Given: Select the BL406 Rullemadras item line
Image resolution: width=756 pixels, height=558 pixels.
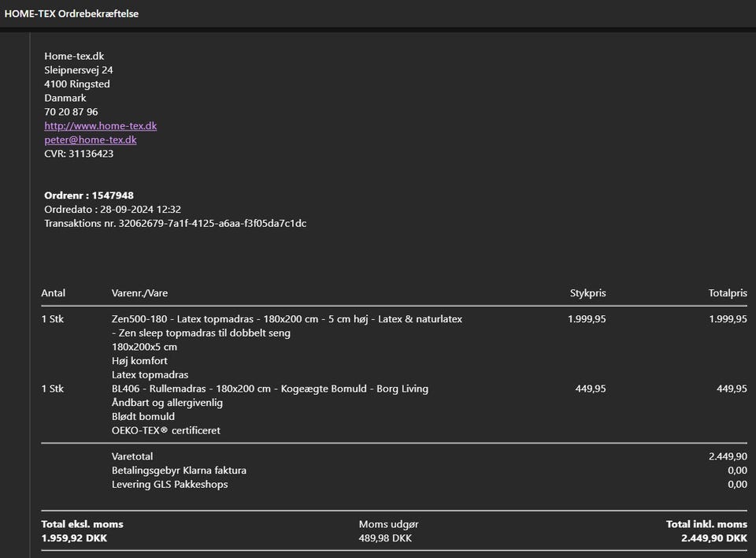Looking at the screenshot, I should click(269, 389).
